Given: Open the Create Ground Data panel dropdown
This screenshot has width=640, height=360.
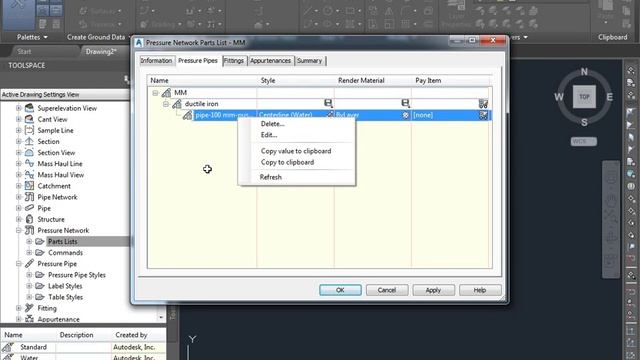Looking at the screenshot, I should pos(98,37).
